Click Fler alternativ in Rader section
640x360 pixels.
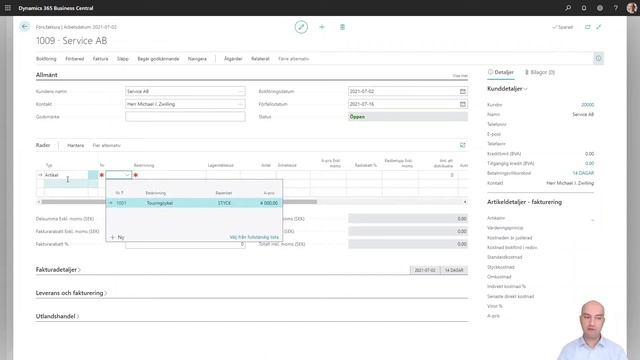pos(107,145)
